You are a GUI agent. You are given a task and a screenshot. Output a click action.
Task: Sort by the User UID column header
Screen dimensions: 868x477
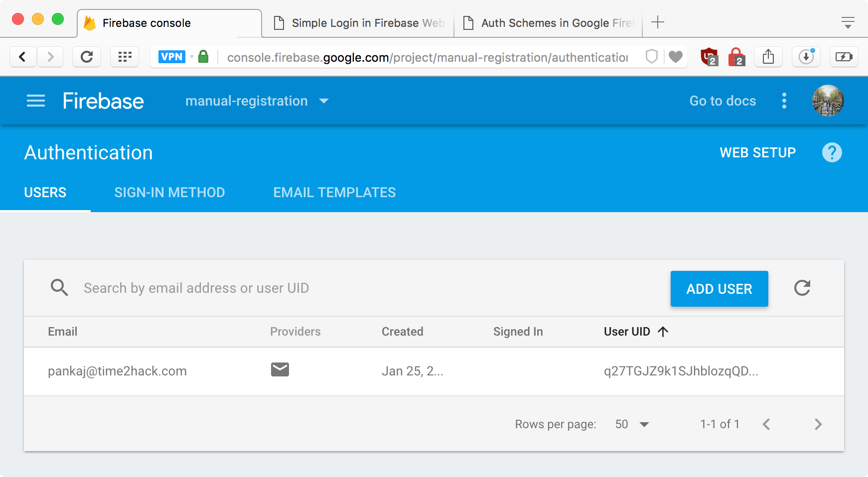pos(627,332)
